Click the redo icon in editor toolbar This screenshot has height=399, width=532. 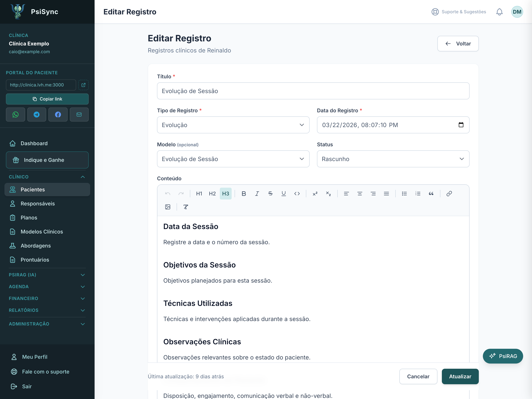click(181, 194)
